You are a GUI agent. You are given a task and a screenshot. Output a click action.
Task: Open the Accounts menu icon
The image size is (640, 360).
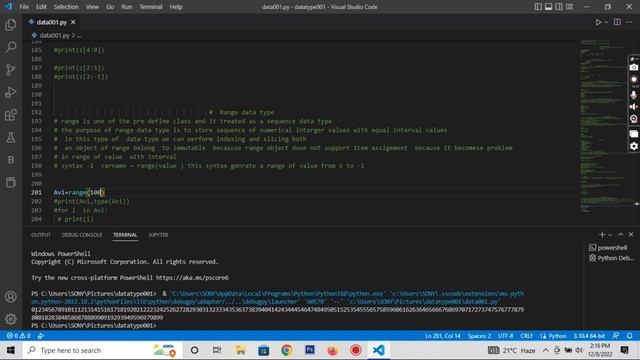pyautogui.click(x=11, y=297)
